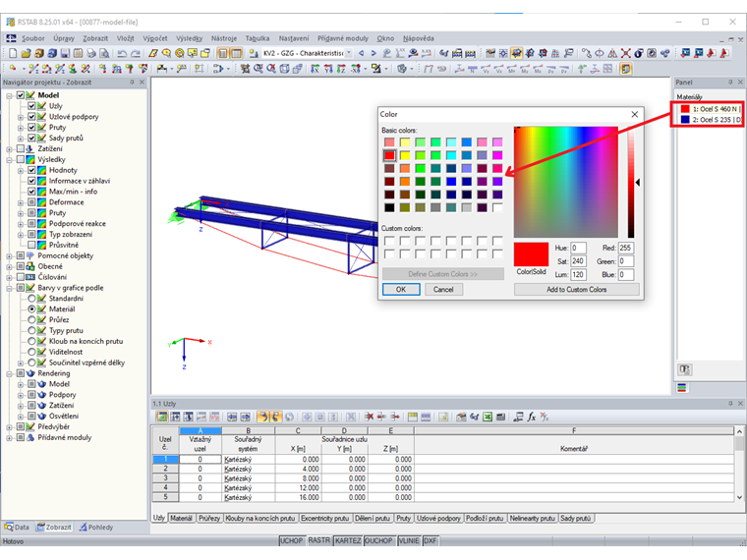Viewport: 747px width, 560px height.
Task: Collapse the Rendering tree node
Action: tap(9, 373)
